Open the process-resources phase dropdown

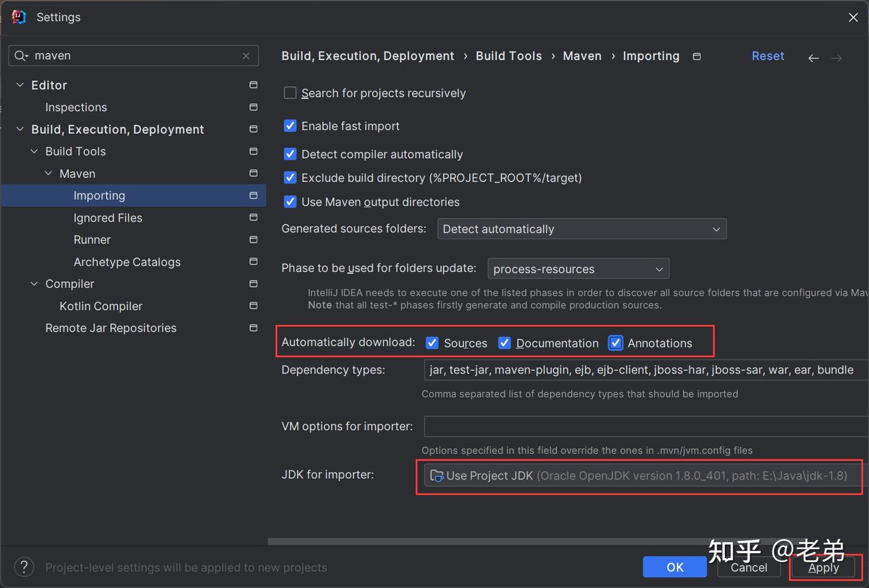(x=578, y=269)
